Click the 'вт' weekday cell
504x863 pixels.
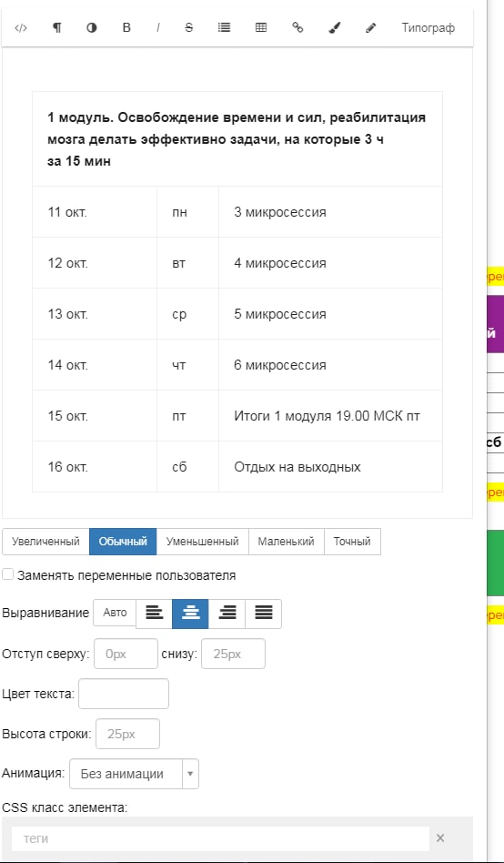click(x=187, y=263)
